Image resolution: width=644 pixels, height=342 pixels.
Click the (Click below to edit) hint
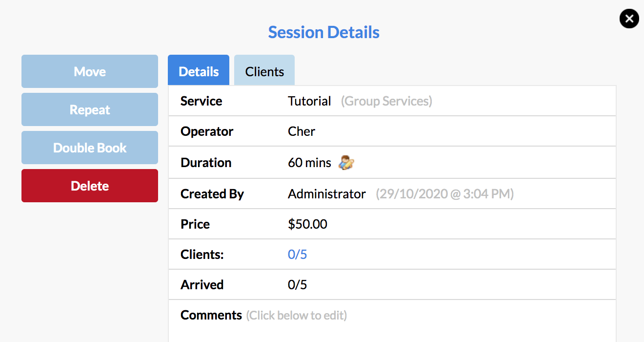click(297, 315)
